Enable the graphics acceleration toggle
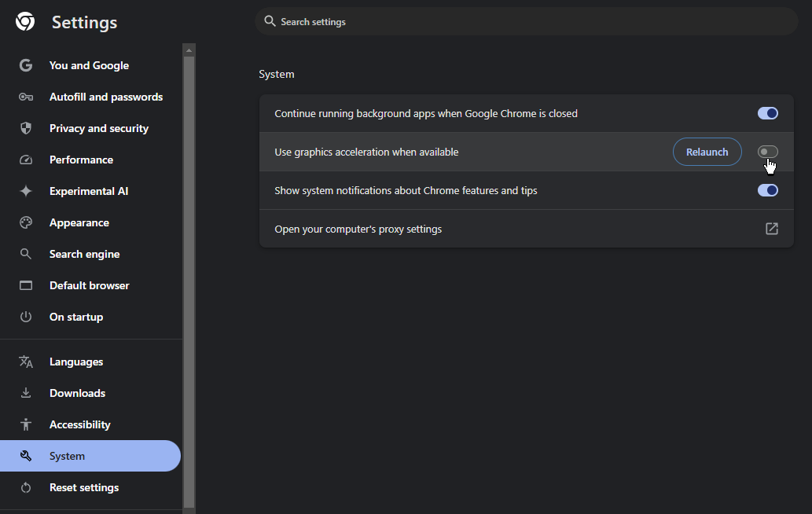Viewport: 812px width, 514px height. tap(767, 152)
